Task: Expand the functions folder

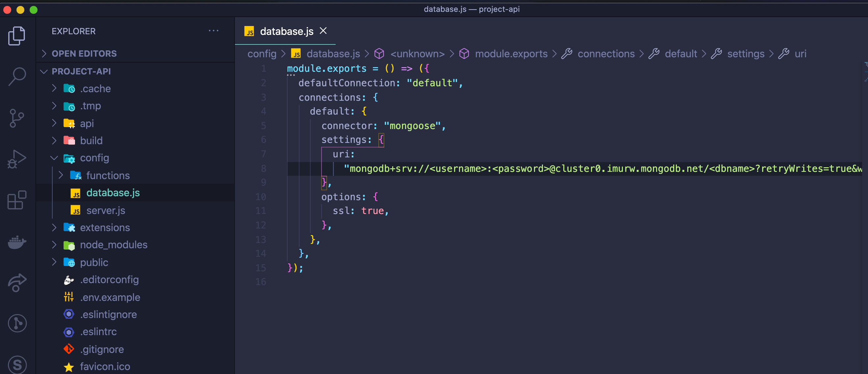Action: pyautogui.click(x=108, y=175)
